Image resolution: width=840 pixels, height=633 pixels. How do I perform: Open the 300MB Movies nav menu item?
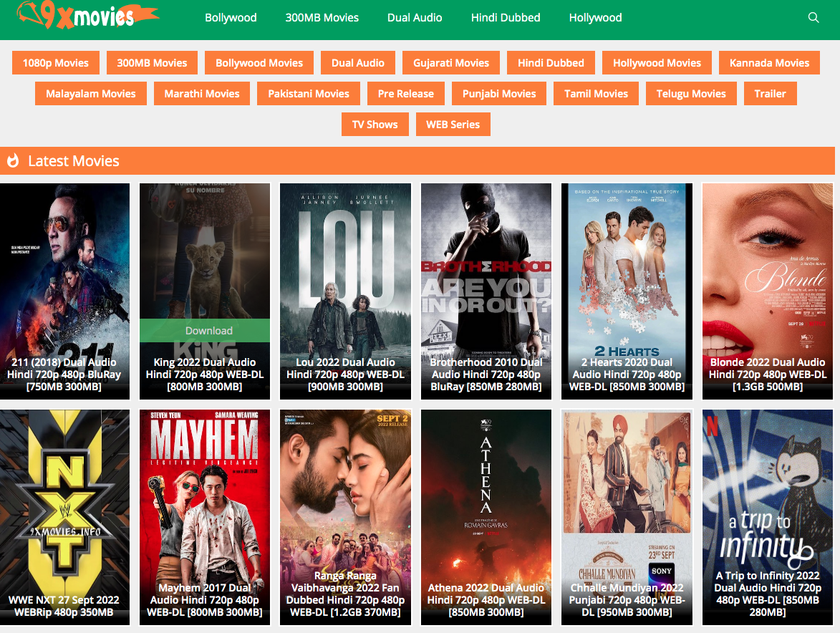(x=322, y=18)
